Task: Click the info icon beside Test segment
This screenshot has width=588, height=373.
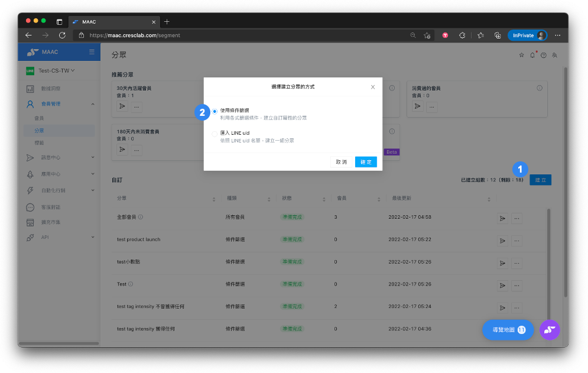Action: pos(131,284)
